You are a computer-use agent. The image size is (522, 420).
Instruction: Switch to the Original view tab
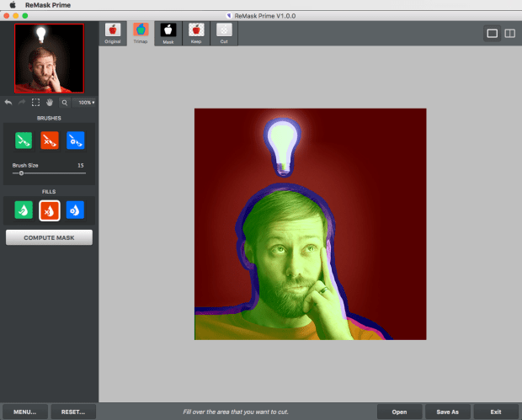pyautogui.click(x=113, y=33)
